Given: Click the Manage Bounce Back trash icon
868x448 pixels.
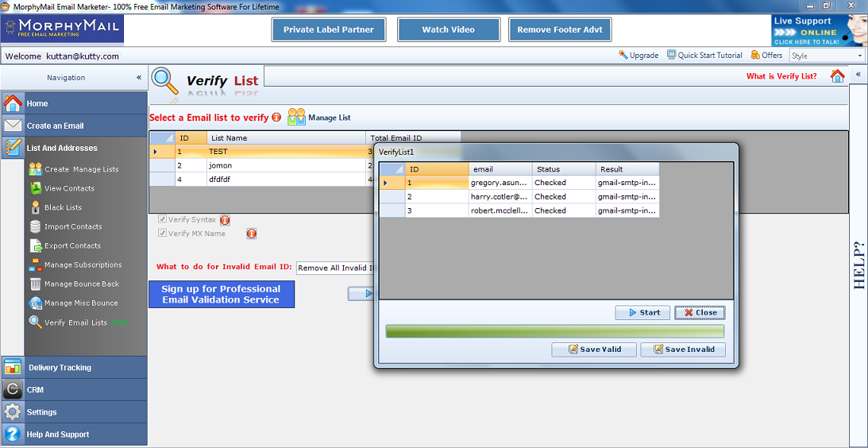Looking at the screenshot, I should [36, 284].
